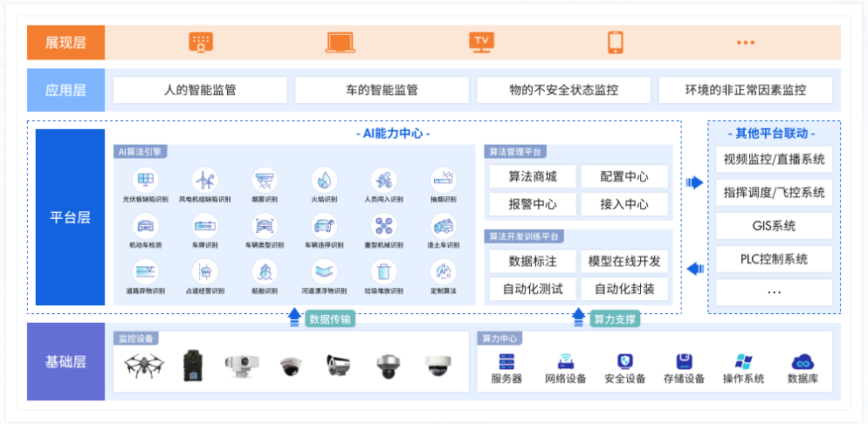Click the garbage pile trash bin icon
Image resolution: width=868 pixels, height=424 pixels.
point(383,271)
